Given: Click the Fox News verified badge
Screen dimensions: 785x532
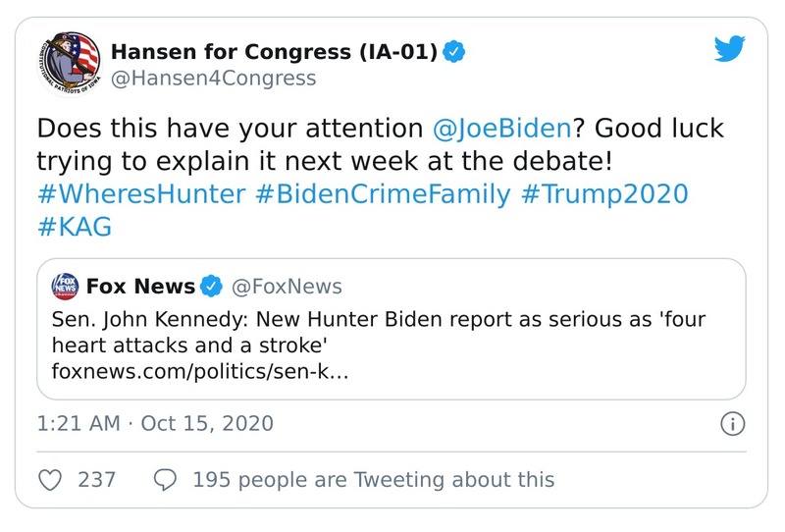Looking at the screenshot, I should tap(211, 287).
